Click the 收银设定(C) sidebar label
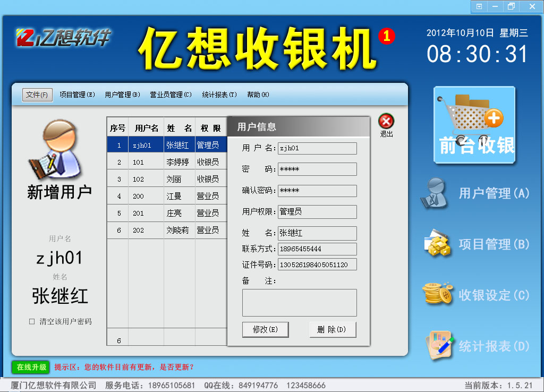 pyautogui.click(x=494, y=295)
